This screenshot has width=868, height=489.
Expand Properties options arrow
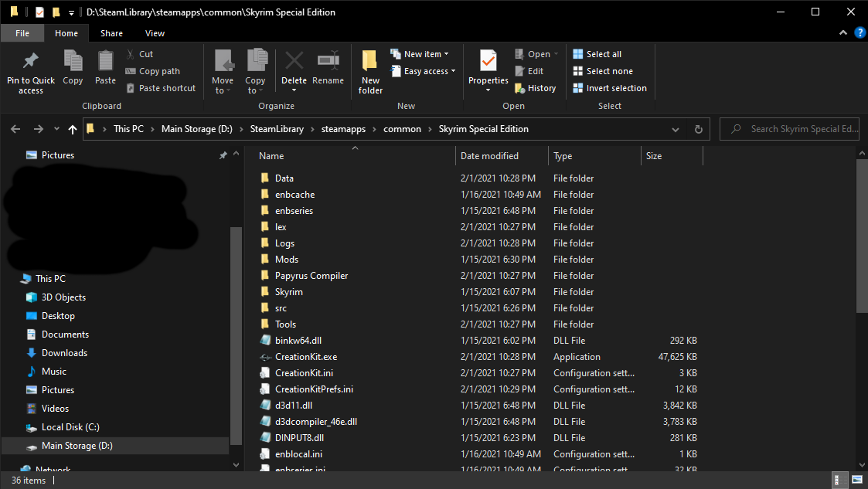[x=488, y=90]
